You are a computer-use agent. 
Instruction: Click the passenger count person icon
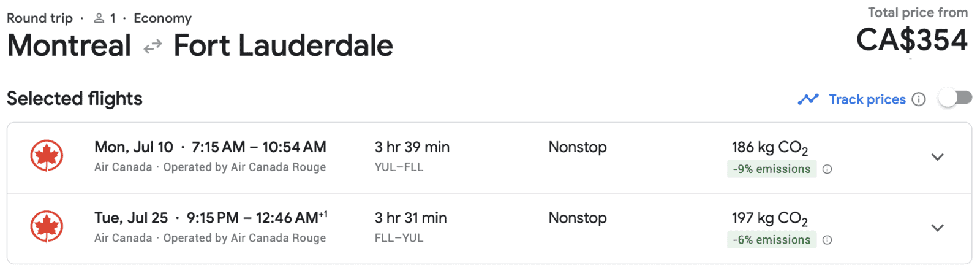tap(99, 18)
